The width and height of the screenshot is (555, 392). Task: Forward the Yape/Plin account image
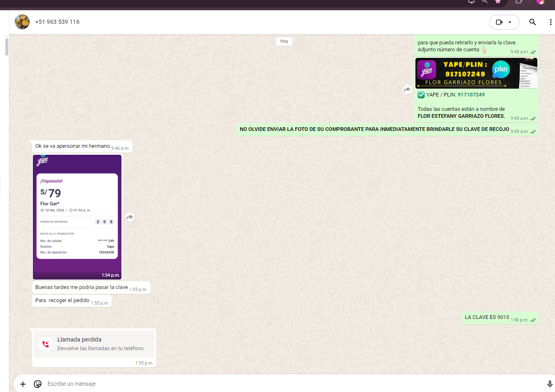point(407,89)
